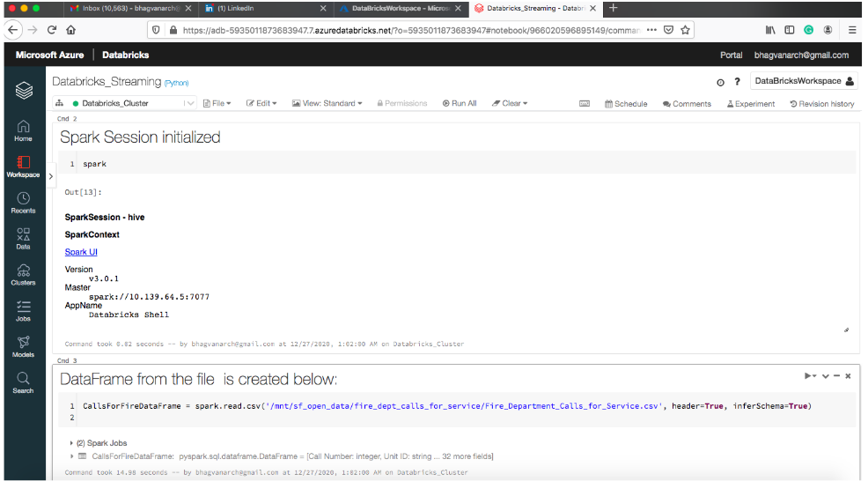Reload the current page
The width and height of the screenshot is (868, 489).
coord(52,30)
